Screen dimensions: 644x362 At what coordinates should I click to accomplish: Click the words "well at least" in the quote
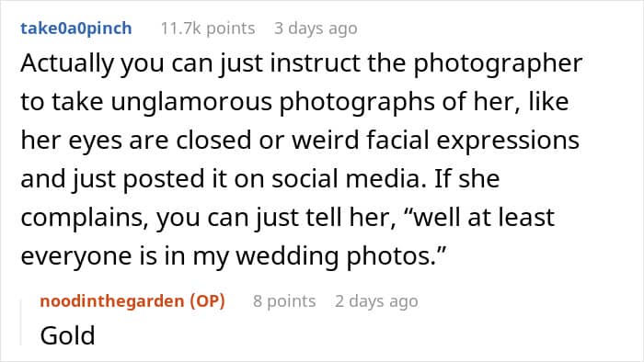coord(484,218)
